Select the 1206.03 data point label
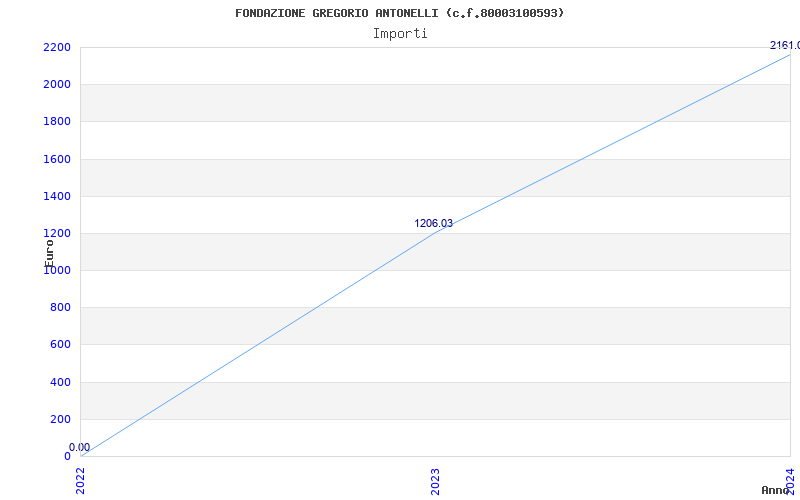Viewport: 800px width, 500px height. tap(433, 223)
